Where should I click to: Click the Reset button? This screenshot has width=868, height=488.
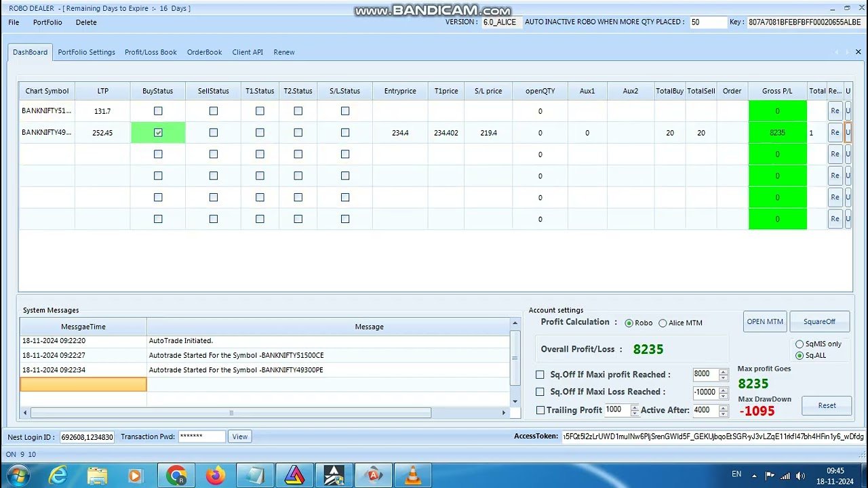click(x=827, y=405)
